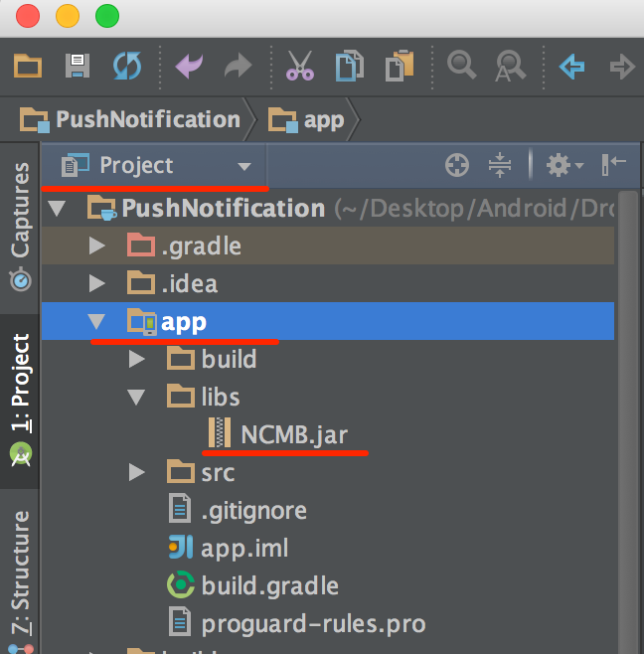Expand the src folder arrow
Screen dimensions: 644x654
137,472
